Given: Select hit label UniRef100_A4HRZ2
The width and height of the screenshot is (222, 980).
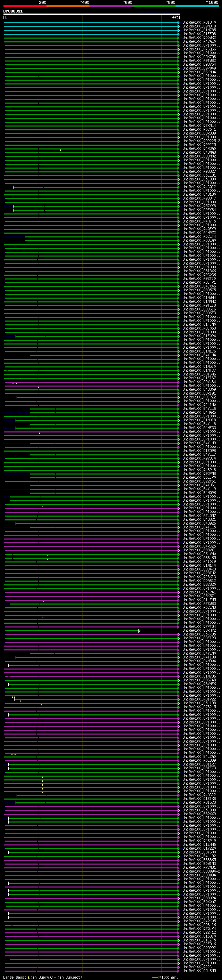Looking at the screenshot, I should tap(199, 233).
